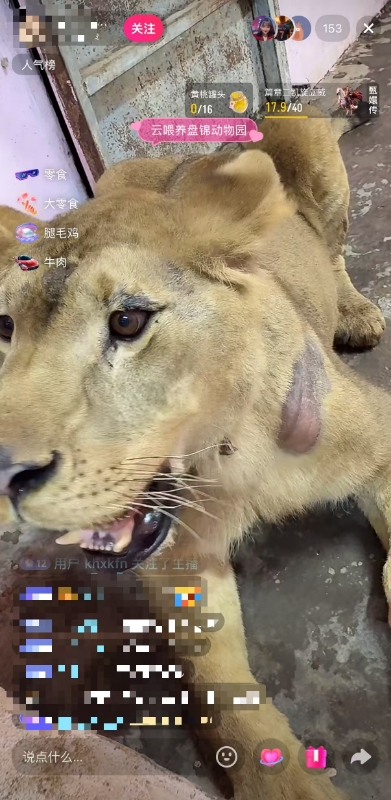The image size is (391, 800).
Task: Open the 黄桃罐头 gift goal widget
Action: point(219,101)
